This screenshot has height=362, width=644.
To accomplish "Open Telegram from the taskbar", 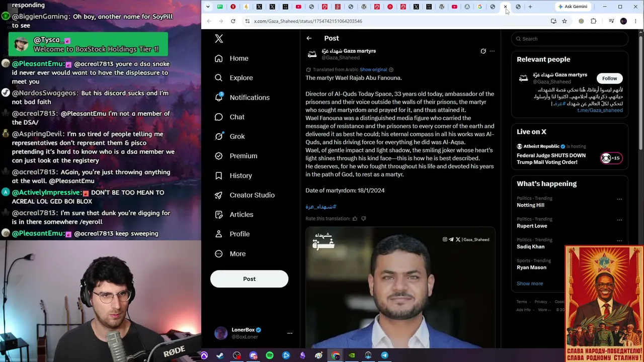I will coord(384,355).
